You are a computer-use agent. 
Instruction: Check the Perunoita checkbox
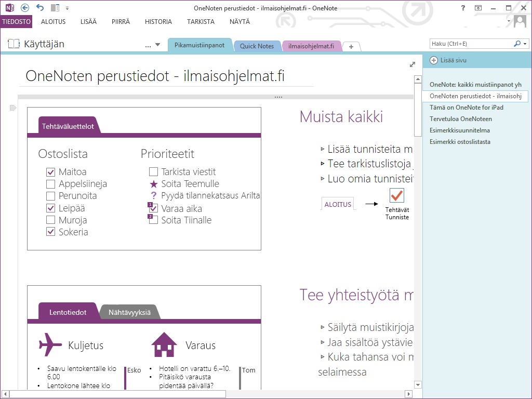pos(50,196)
